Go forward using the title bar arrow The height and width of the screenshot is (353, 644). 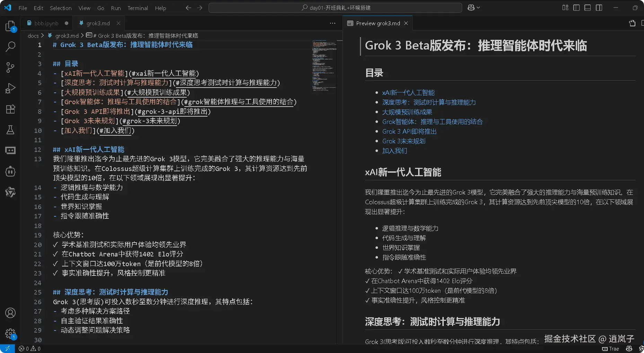200,8
